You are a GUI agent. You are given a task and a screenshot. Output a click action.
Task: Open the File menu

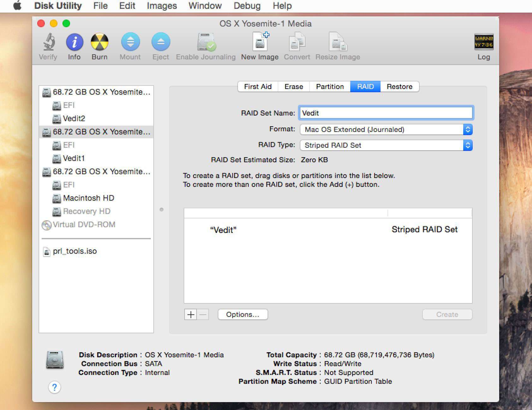tap(100, 6)
